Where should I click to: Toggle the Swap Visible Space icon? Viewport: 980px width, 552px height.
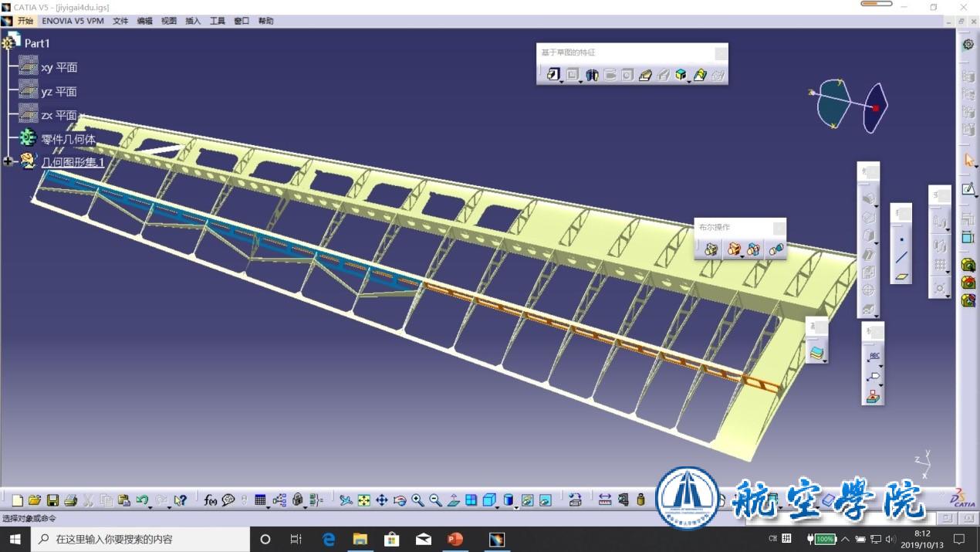(546, 500)
